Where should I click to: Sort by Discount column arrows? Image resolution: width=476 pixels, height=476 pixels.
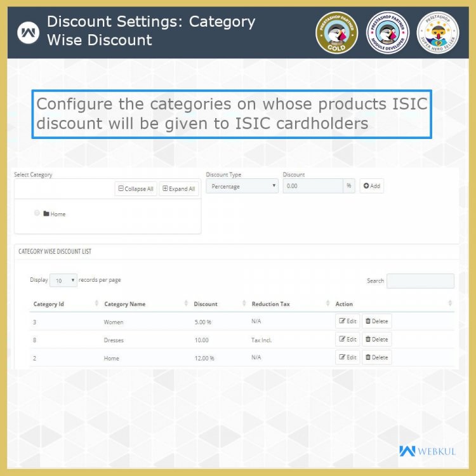click(244, 303)
